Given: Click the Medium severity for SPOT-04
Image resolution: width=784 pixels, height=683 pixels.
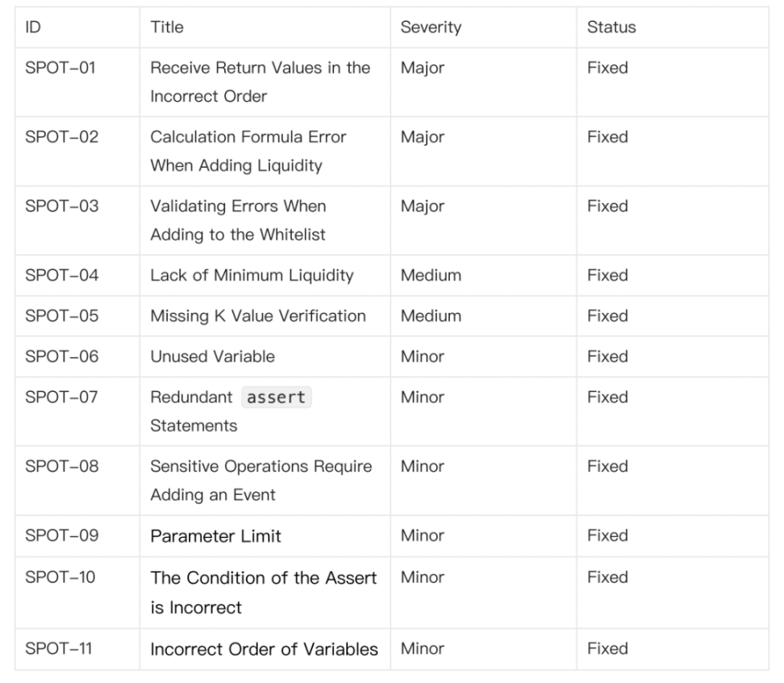Looking at the screenshot, I should point(431,276).
